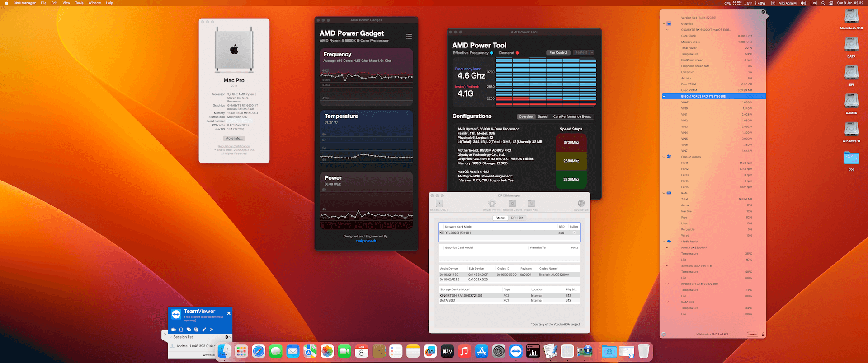Select Overview tab in Configurations
868x363 pixels.
pyautogui.click(x=526, y=116)
